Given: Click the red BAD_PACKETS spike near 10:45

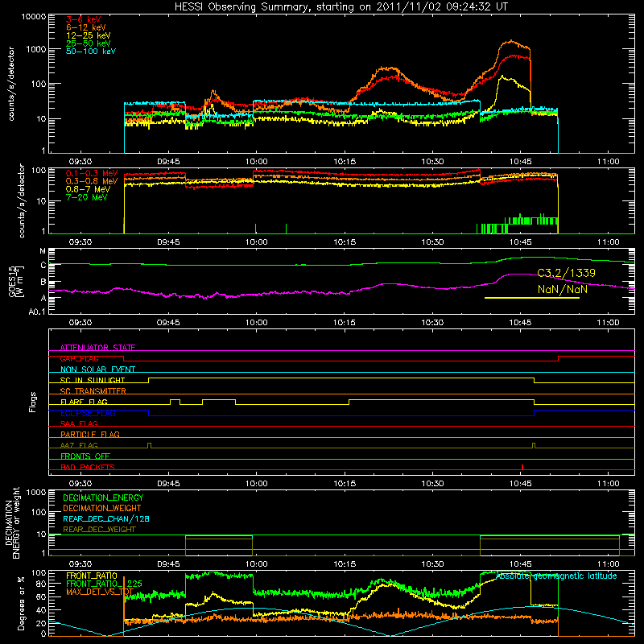Looking at the screenshot, I should point(522,467).
